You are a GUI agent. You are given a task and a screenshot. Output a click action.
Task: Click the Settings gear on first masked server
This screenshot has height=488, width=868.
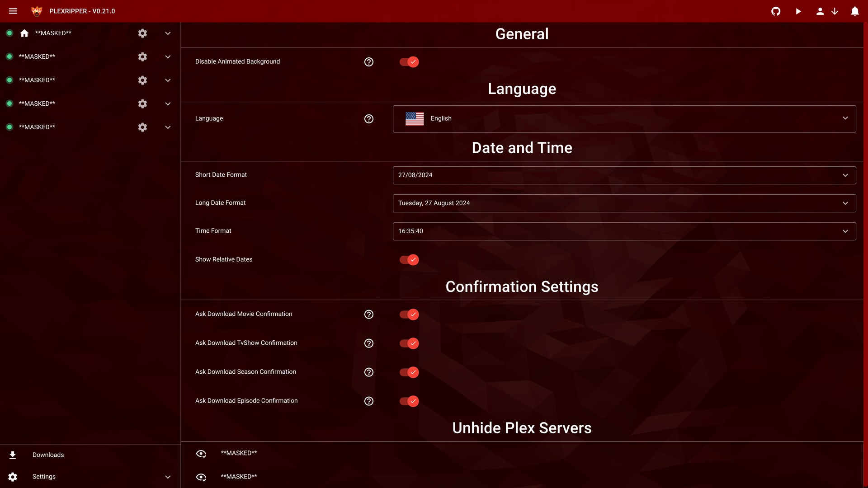tap(142, 33)
